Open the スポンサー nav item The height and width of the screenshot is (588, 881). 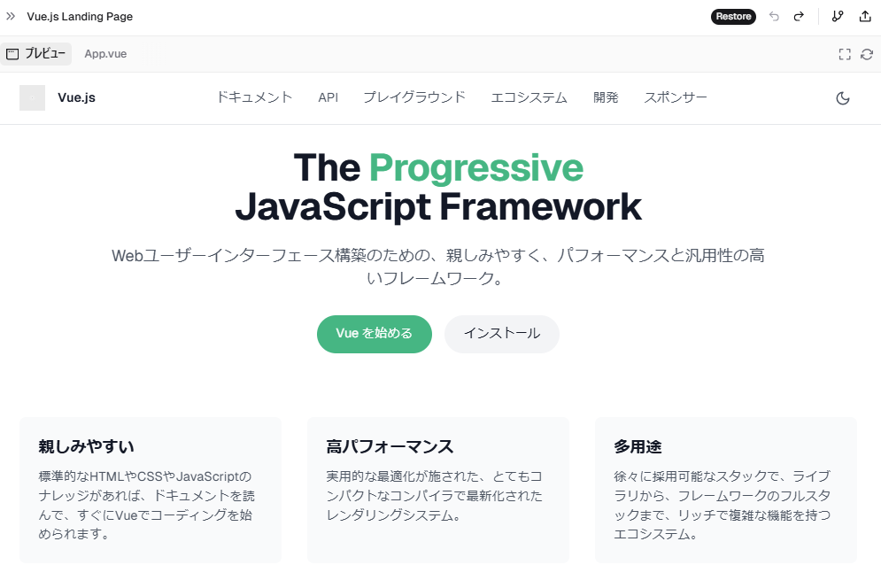[676, 97]
